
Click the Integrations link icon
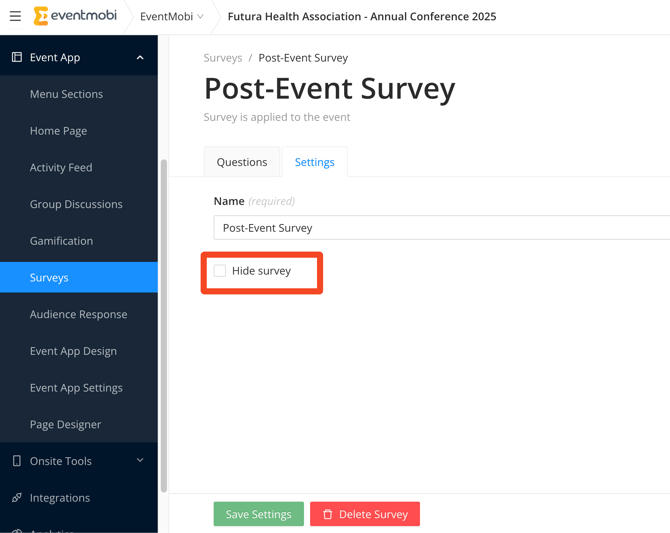[x=16, y=498]
